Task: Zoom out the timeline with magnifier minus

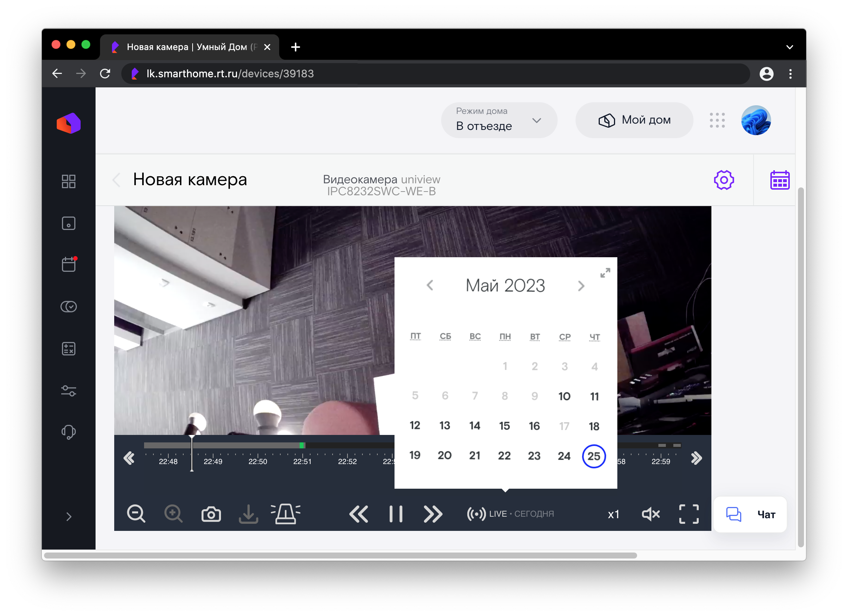Action: pyautogui.click(x=136, y=514)
